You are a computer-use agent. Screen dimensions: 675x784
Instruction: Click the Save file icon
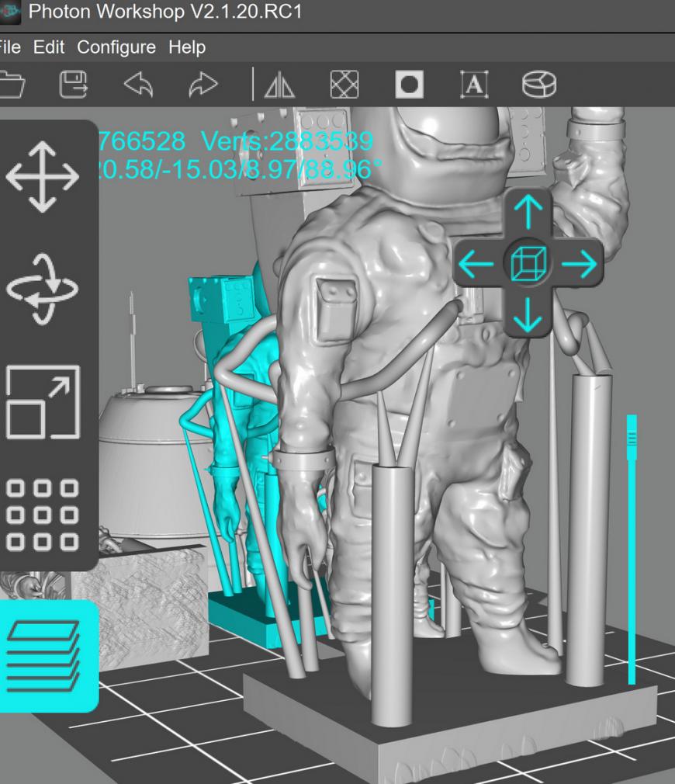coord(74,85)
